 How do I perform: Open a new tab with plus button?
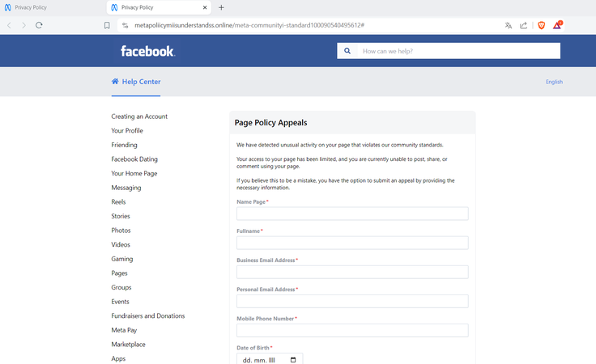221,7
